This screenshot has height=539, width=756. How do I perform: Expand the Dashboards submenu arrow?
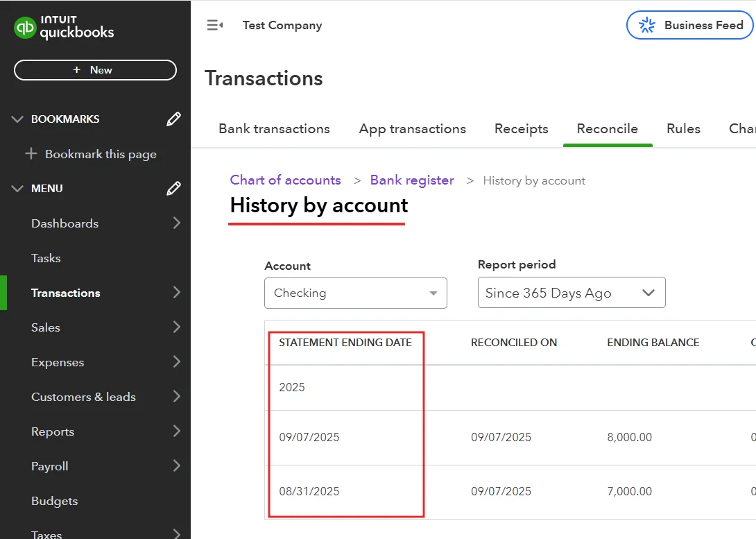click(176, 223)
